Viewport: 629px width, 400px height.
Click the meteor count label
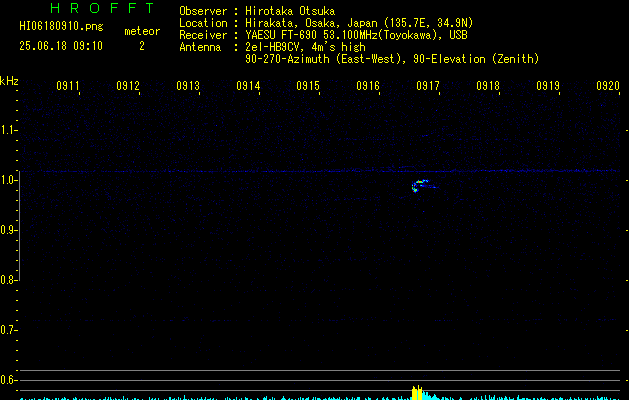tap(142, 31)
